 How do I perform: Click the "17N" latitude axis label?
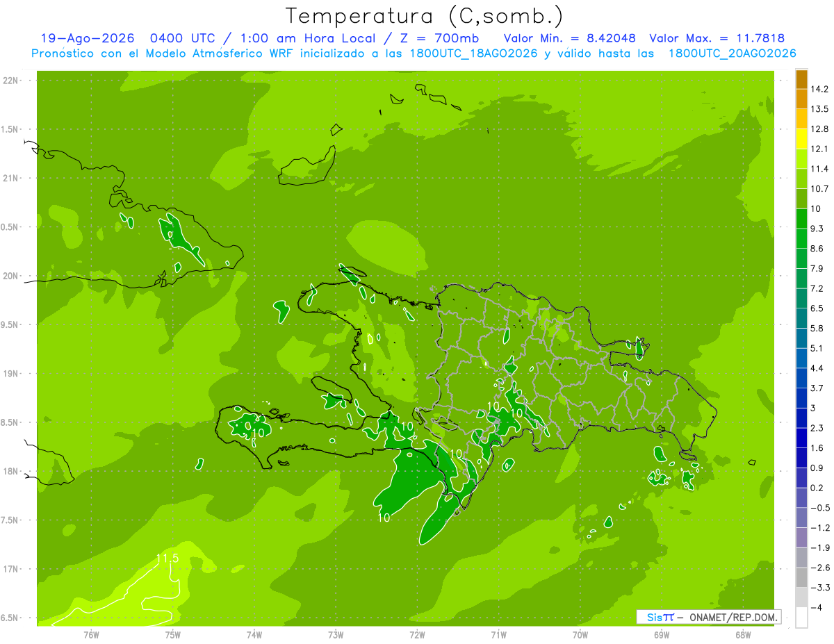(10, 569)
